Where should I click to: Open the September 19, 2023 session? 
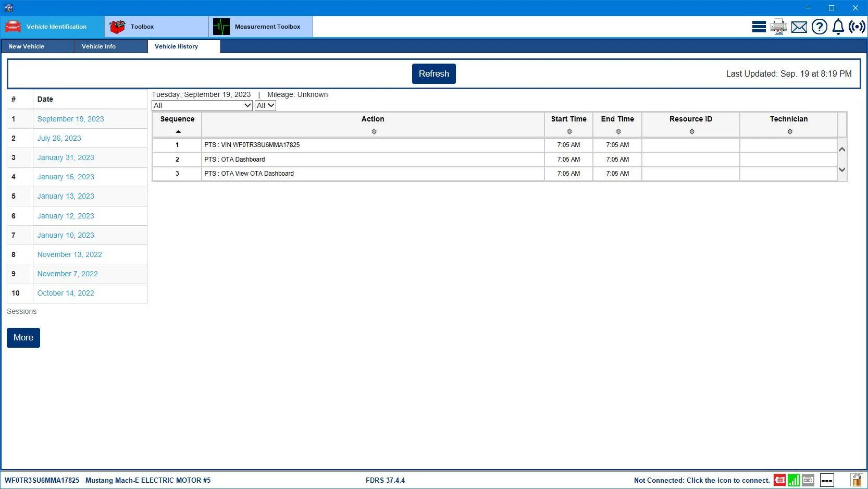coord(70,119)
